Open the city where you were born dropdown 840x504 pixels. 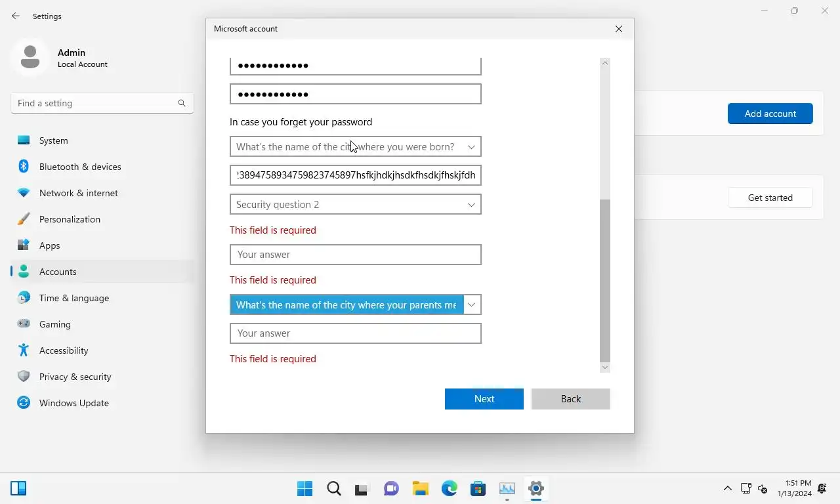tap(356, 146)
